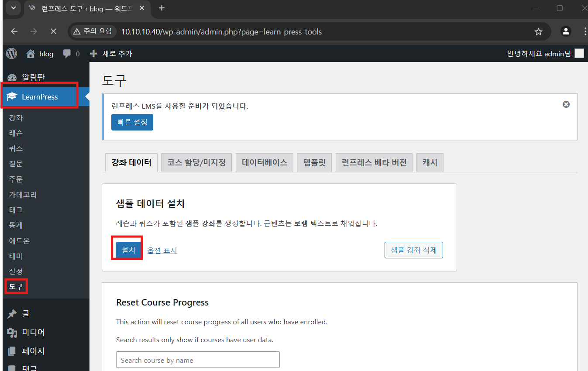Viewport: 588px width, 371px height.
Task: Click the Search course by name field
Action: (198, 360)
